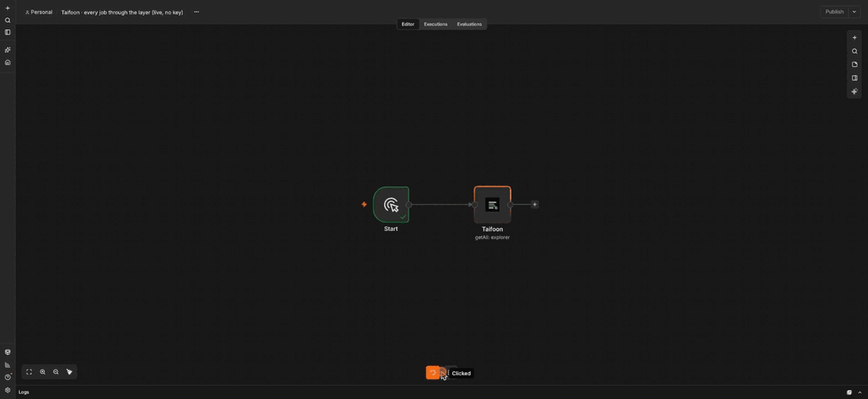Go to home icon in left sidebar
The width and height of the screenshot is (868, 399).
click(8, 62)
